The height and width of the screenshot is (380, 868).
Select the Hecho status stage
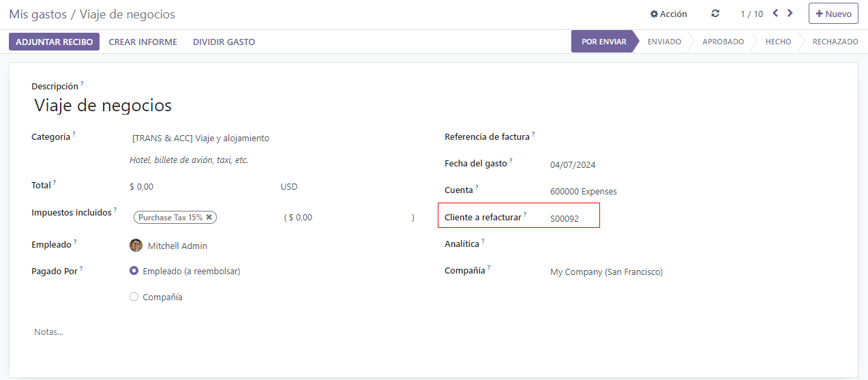point(778,42)
